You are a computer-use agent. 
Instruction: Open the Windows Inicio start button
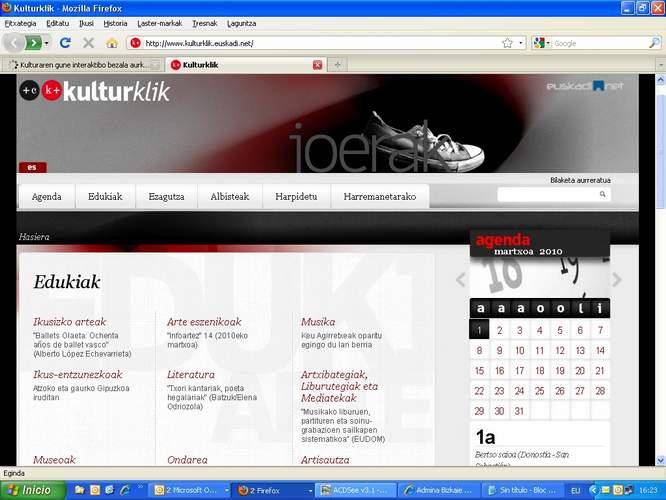[33, 490]
